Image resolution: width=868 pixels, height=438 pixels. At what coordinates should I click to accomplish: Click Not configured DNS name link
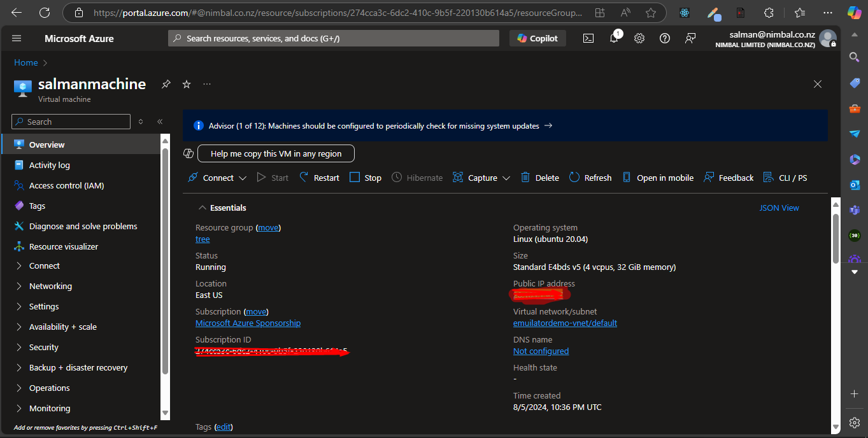pyautogui.click(x=541, y=351)
